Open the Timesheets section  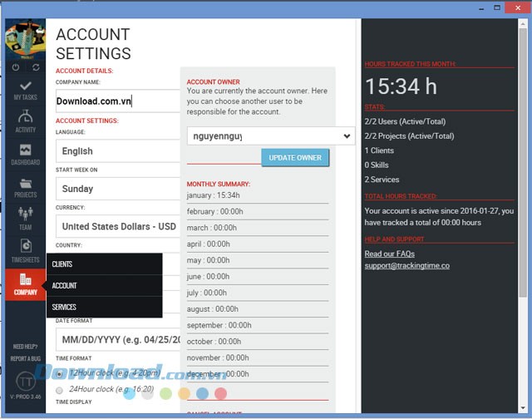(x=25, y=250)
